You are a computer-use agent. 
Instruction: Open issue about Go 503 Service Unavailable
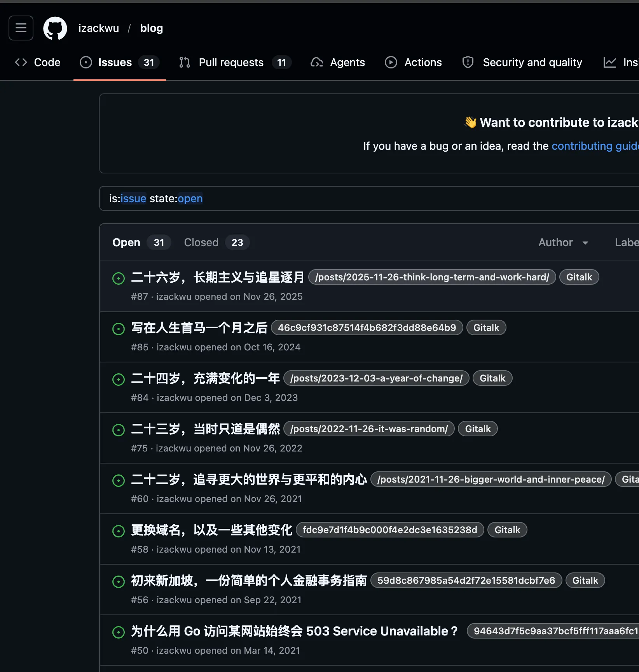click(x=295, y=631)
